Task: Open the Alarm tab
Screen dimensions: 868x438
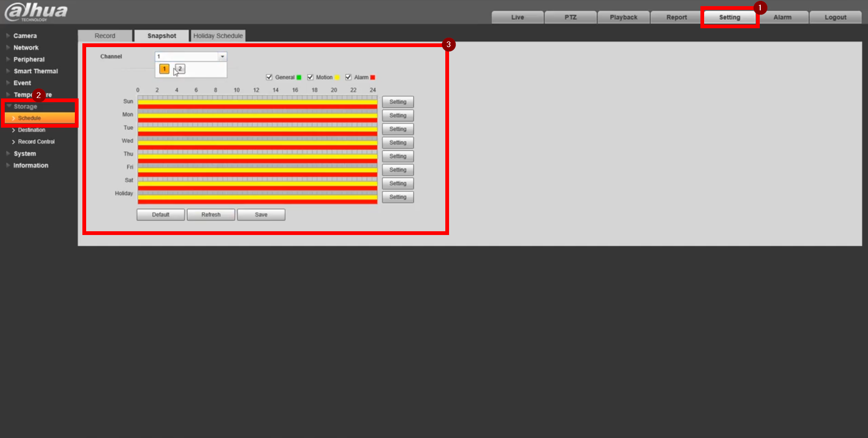Action: [782, 17]
